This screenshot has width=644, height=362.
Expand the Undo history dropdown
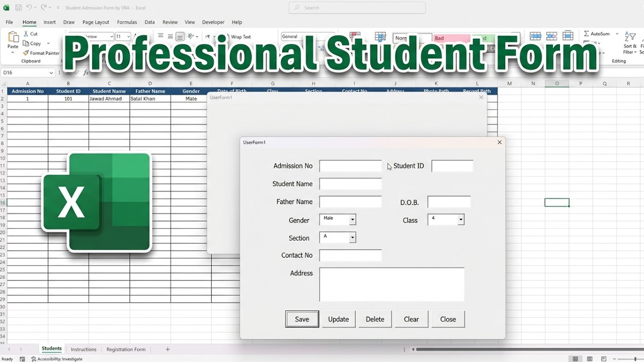(35, 8)
